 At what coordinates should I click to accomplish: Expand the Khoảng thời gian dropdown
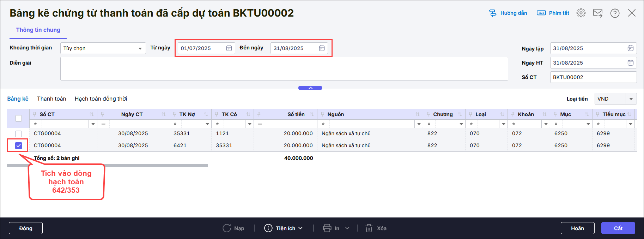[140, 48]
